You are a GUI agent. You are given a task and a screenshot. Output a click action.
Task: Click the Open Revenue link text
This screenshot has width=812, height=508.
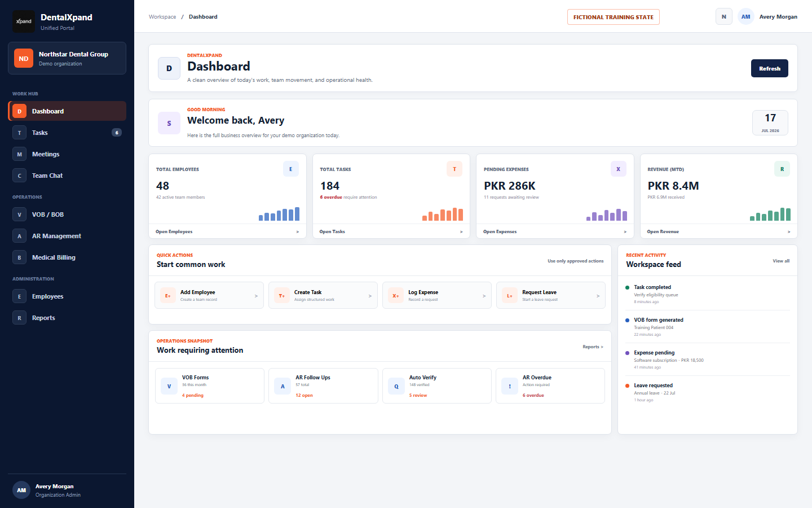pyautogui.click(x=663, y=231)
